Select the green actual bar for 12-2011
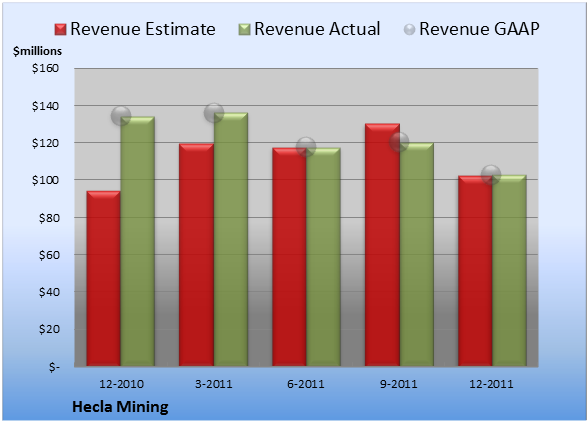The height and width of the screenshot is (422, 588). (509, 270)
